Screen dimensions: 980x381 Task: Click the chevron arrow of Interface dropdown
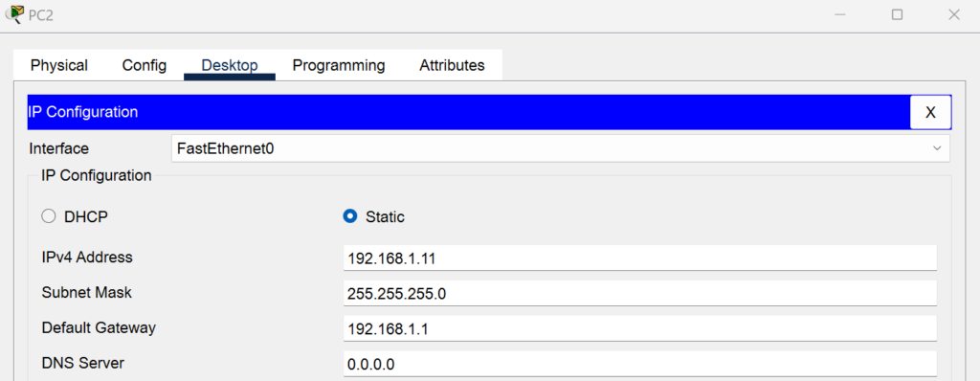[937, 148]
